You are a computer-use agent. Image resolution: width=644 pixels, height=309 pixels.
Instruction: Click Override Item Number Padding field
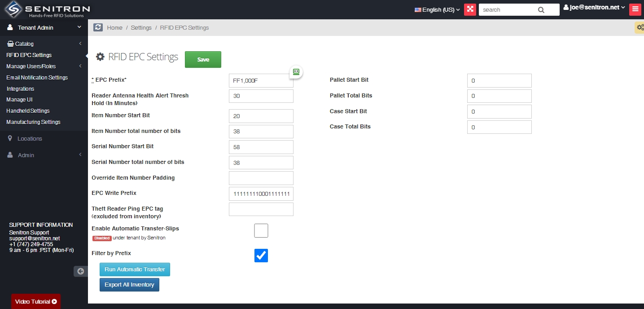tap(261, 178)
